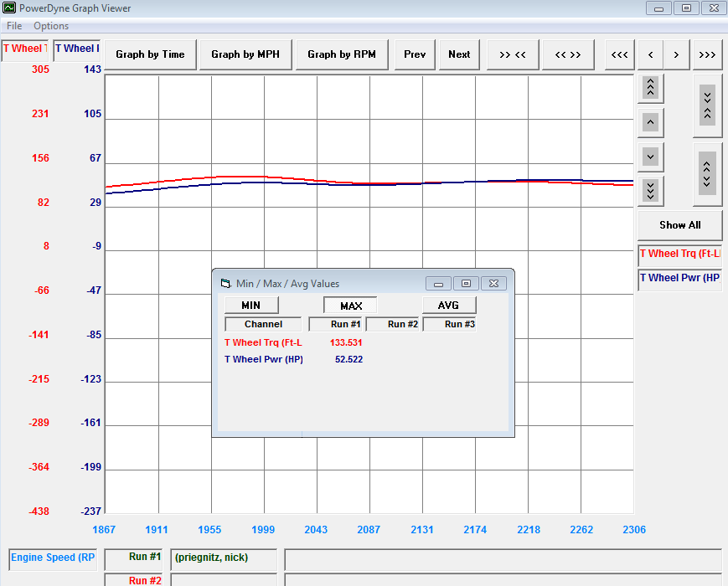This screenshot has height=586, width=728.
Task: Click the triple up-chevron scroll button
Action: (x=651, y=87)
